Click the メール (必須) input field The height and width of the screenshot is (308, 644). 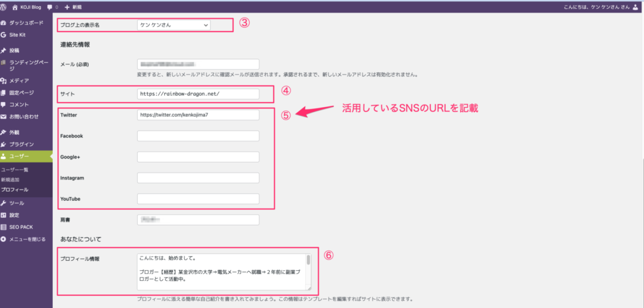(x=198, y=65)
